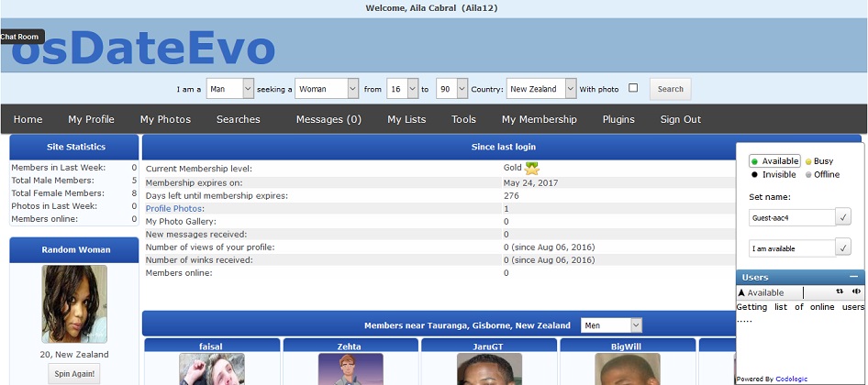Set chat status to Available
The height and width of the screenshot is (385, 868).
tap(775, 161)
